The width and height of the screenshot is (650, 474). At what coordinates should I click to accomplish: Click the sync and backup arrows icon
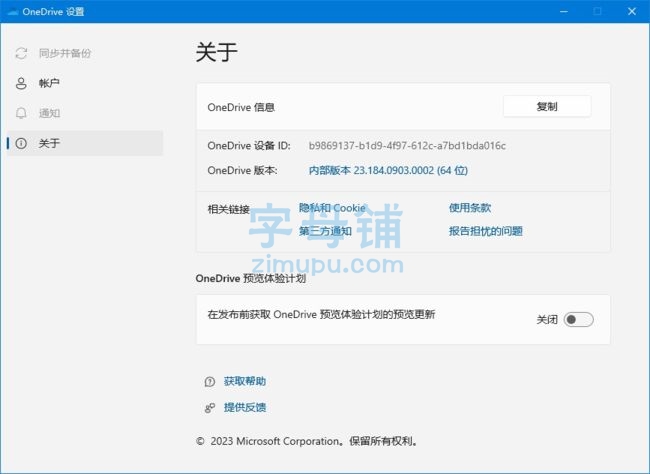21,53
